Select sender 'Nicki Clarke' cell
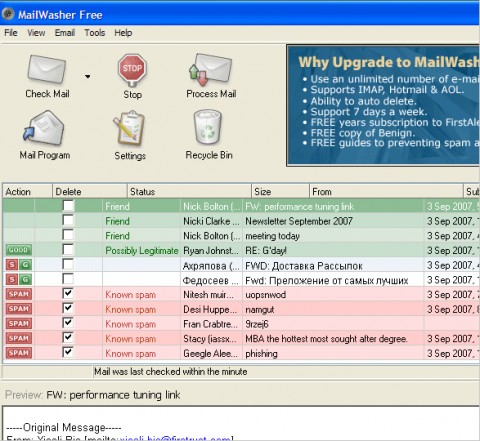 click(211, 221)
